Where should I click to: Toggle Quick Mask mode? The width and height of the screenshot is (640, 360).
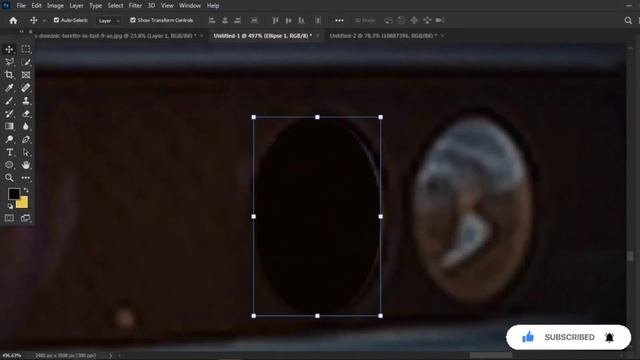click(x=9, y=218)
